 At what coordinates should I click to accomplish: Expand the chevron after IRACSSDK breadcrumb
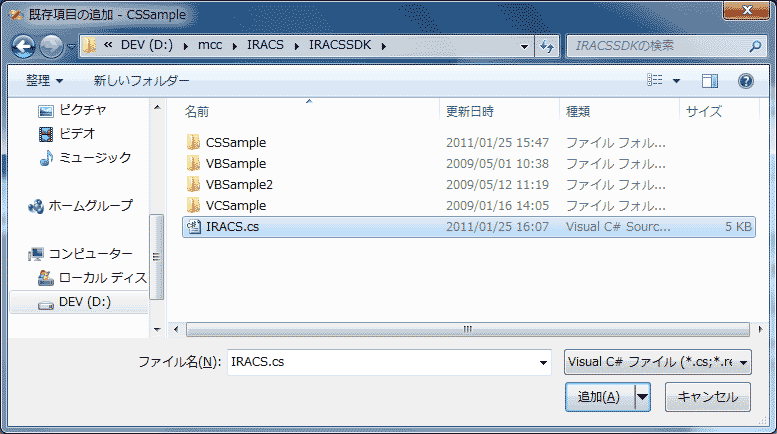384,46
